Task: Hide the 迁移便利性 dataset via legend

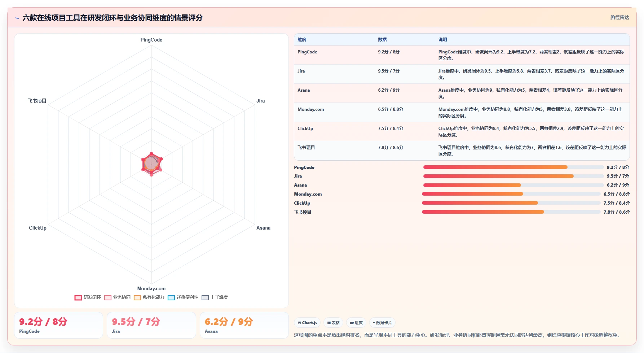Action: 171,298
